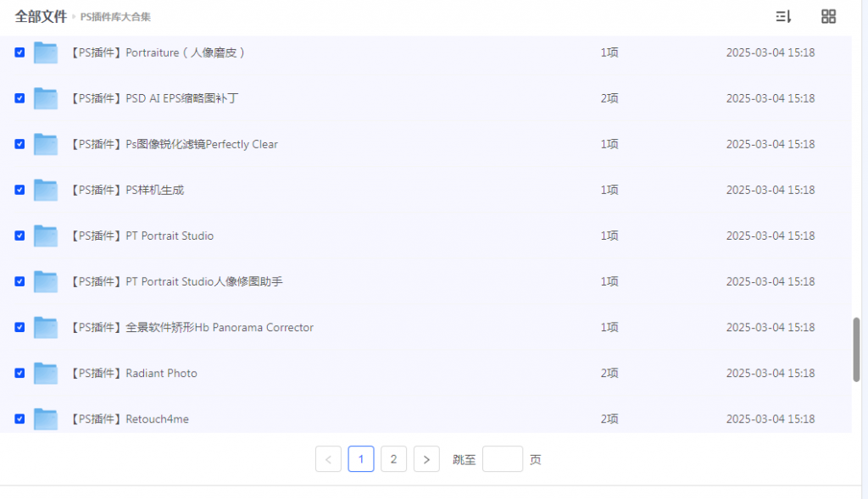Viewport: 868px width, 499px height.
Task: Open 【PS插件】Ps图像锐化滤镜Perfectly Clear name
Action: 173,144
